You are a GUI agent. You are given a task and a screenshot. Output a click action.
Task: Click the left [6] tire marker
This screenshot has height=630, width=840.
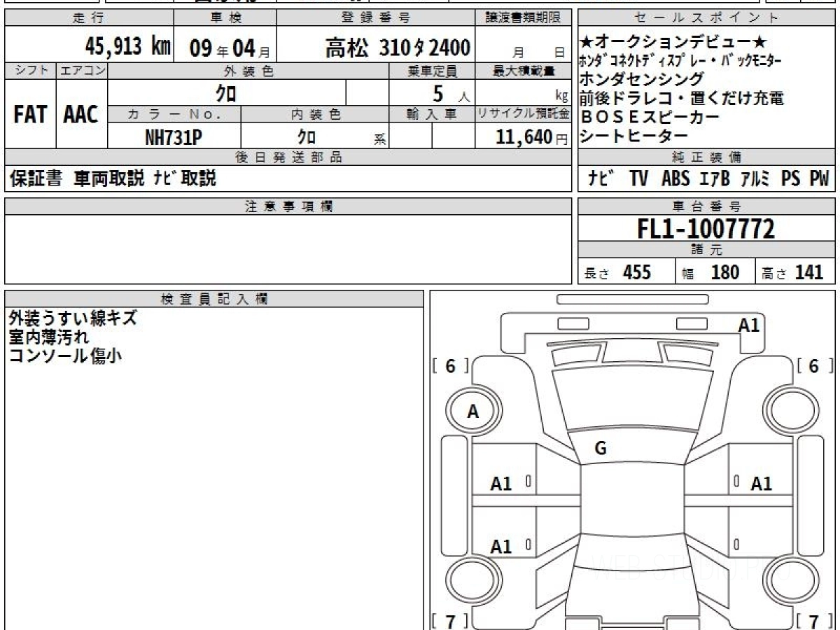coord(450,366)
